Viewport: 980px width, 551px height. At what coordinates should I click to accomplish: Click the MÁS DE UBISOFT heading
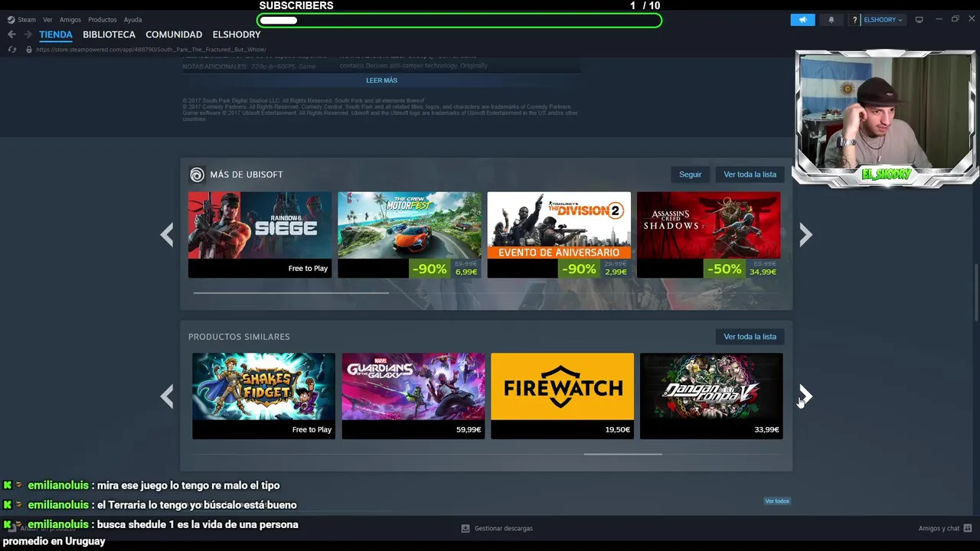pyautogui.click(x=247, y=174)
